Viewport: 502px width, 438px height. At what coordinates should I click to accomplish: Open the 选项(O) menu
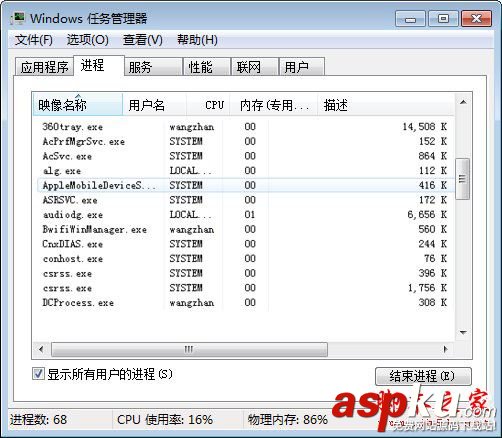[x=88, y=40]
